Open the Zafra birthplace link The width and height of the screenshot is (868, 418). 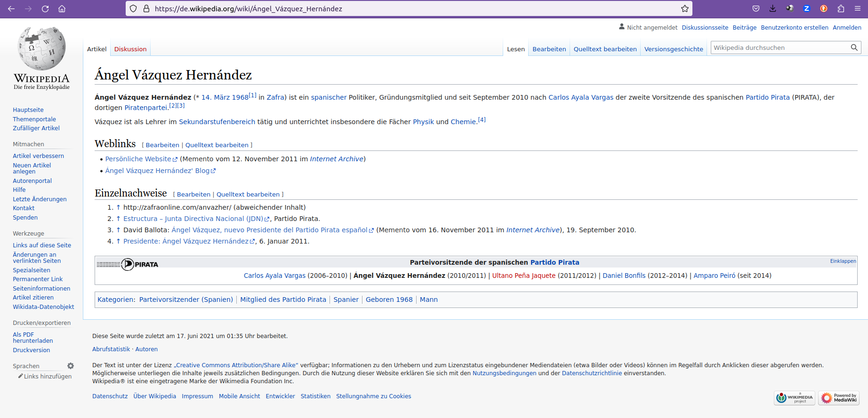click(x=275, y=97)
